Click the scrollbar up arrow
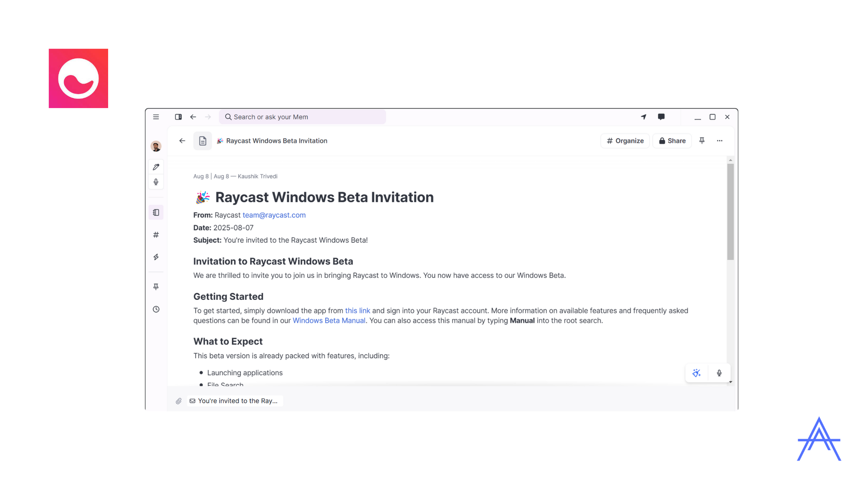The image size is (868, 488). (x=730, y=160)
